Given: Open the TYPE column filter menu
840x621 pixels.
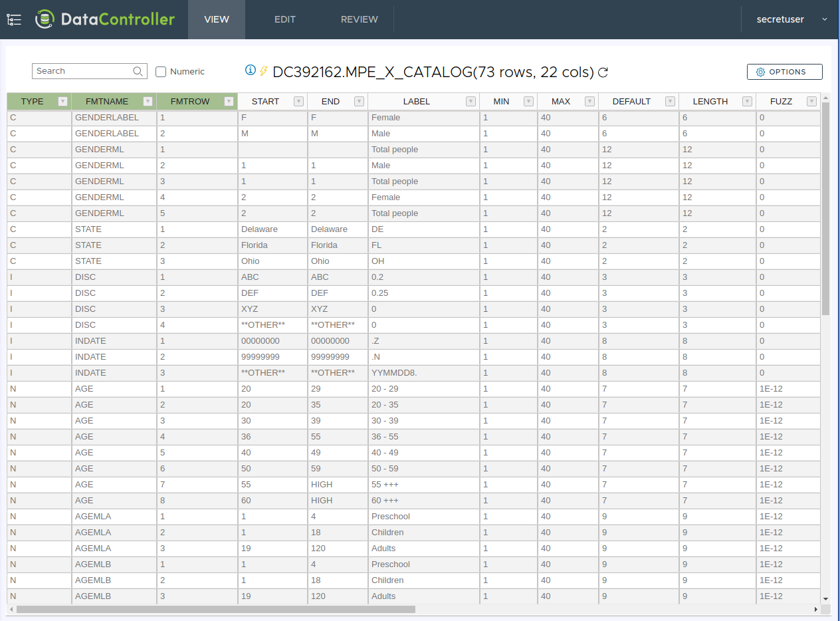Looking at the screenshot, I should pos(62,102).
